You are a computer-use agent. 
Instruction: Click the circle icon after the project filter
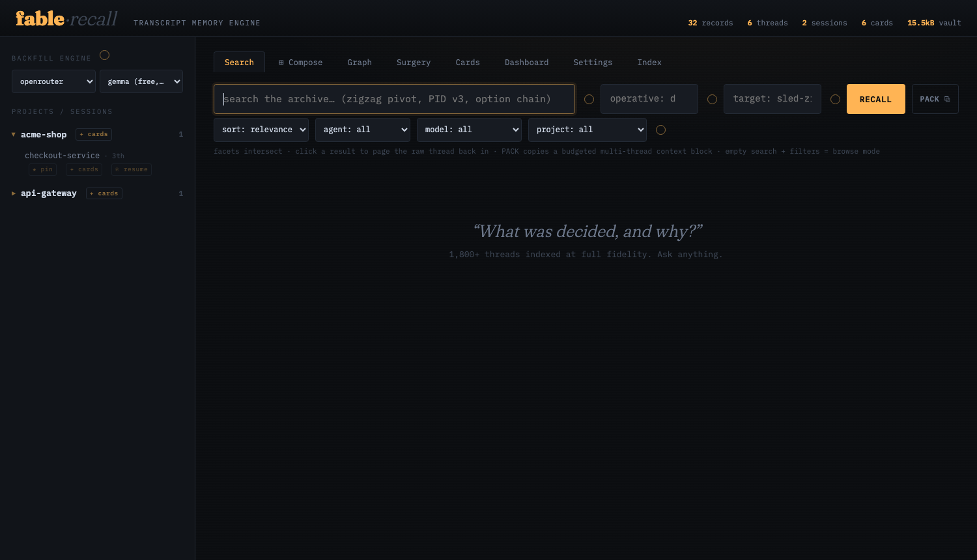tap(660, 130)
